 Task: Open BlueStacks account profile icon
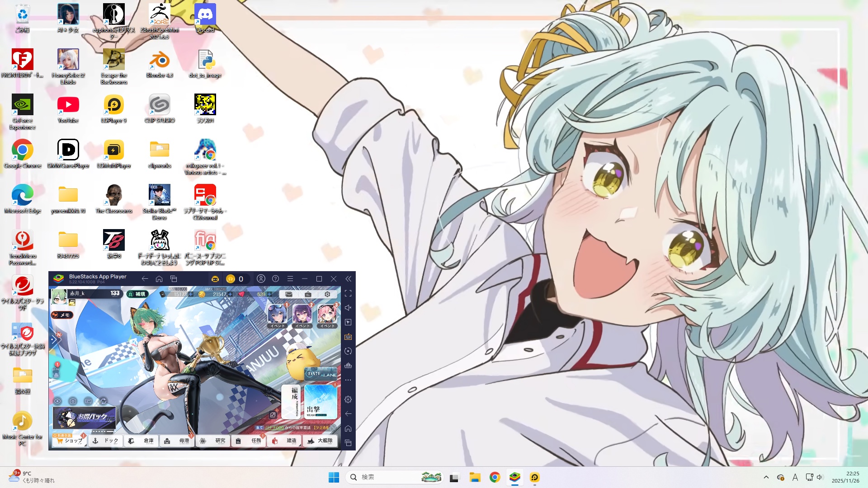pyautogui.click(x=261, y=279)
